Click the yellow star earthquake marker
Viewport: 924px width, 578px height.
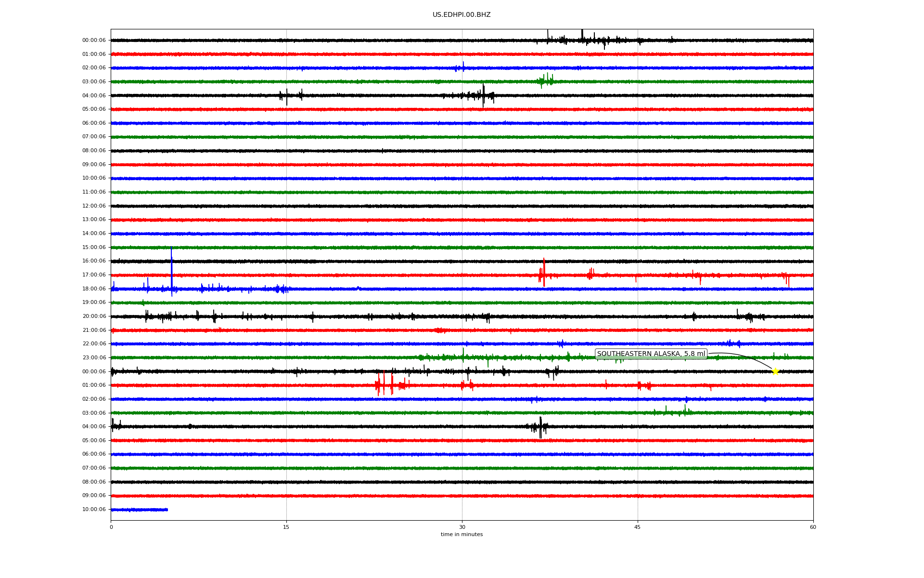[x=775, y=371]
